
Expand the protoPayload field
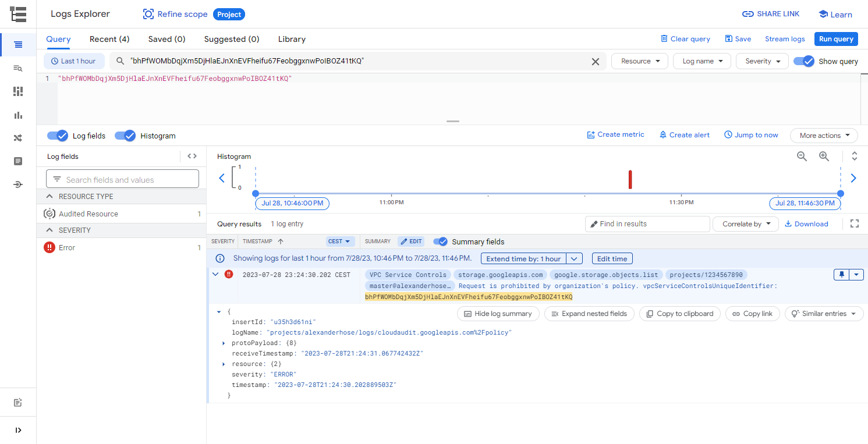point(224,343)
